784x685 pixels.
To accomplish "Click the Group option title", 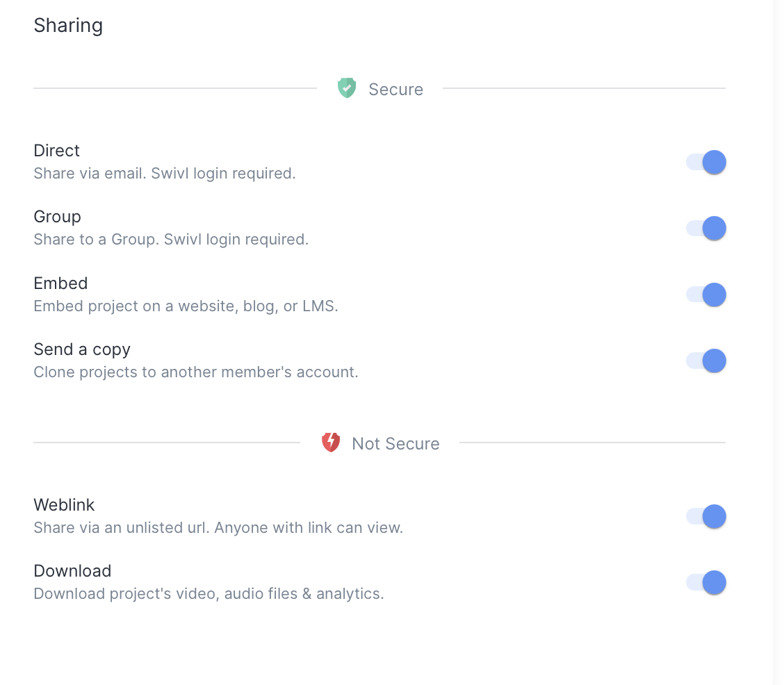I will coord(58,217).
